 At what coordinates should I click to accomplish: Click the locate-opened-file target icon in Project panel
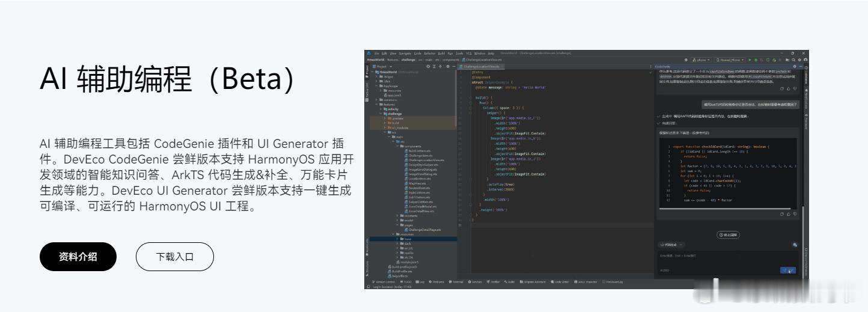[428, 67]
